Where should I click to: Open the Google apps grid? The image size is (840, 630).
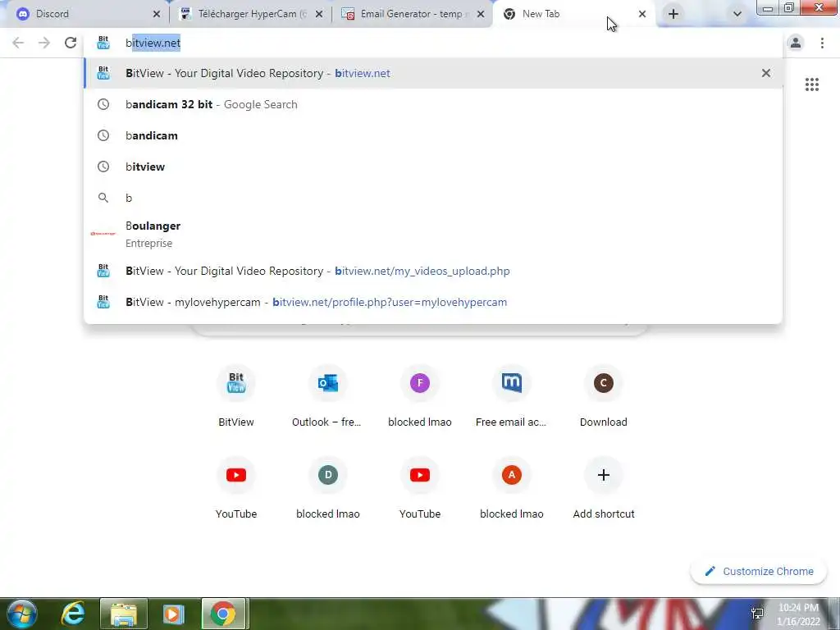coord(811,84)
